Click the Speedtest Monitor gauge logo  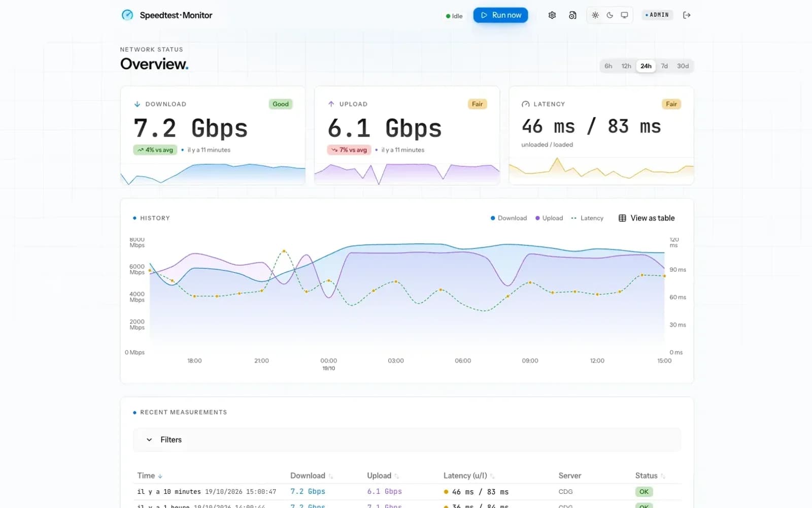pyautogui.click(x=127, y=15)
